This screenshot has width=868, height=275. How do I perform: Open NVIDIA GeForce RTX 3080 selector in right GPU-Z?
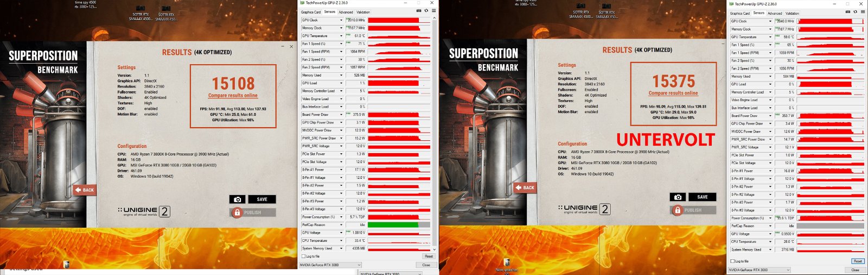(759, 270)
